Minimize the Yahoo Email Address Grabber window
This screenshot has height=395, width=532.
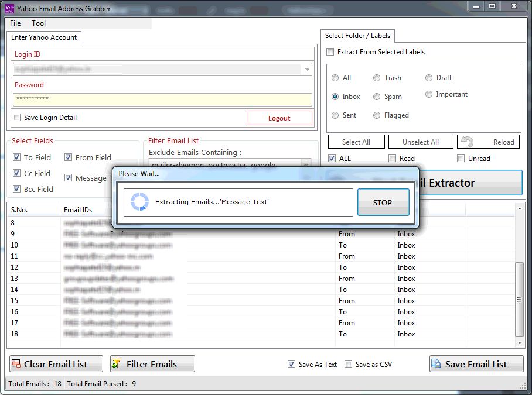point(476,6)
